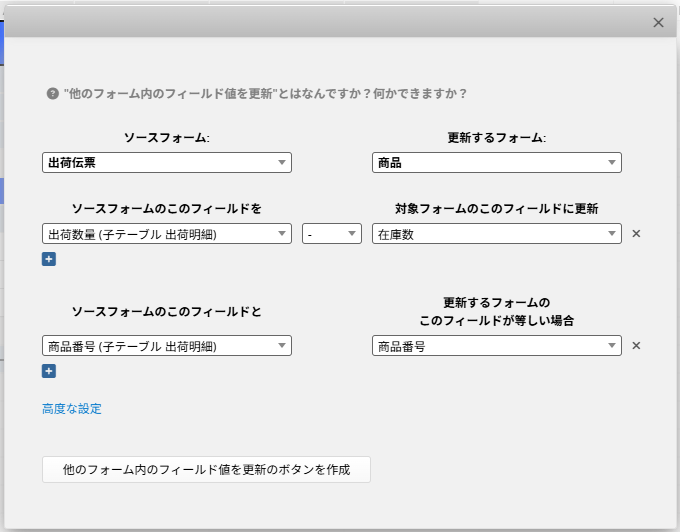Open the 商品番号 (子テーブル 出荷明細) source dropdown
680x532 pixels.
click(166, 346)
